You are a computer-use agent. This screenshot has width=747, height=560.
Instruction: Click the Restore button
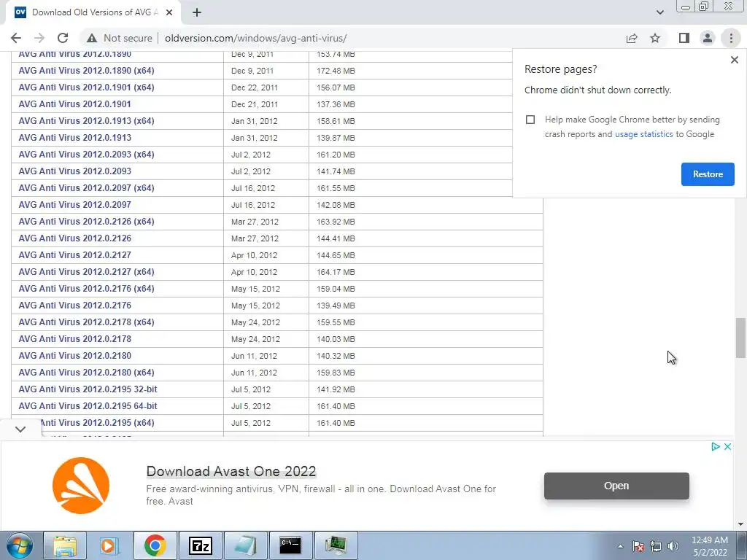(708, 174)
